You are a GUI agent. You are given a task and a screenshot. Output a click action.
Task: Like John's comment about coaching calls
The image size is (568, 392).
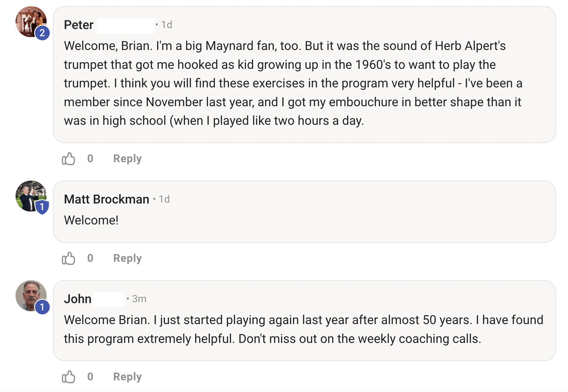pyautogui.click(x=68, y=377)
